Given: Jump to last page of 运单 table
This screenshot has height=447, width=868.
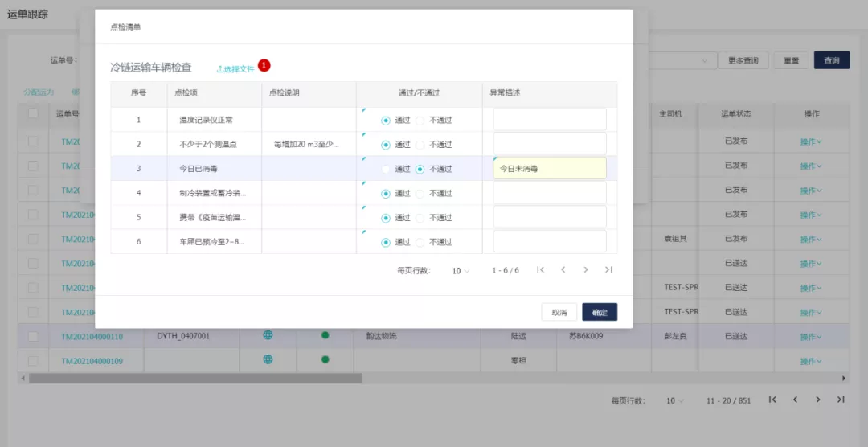Looking at the screenshot, I should (840, 400).
